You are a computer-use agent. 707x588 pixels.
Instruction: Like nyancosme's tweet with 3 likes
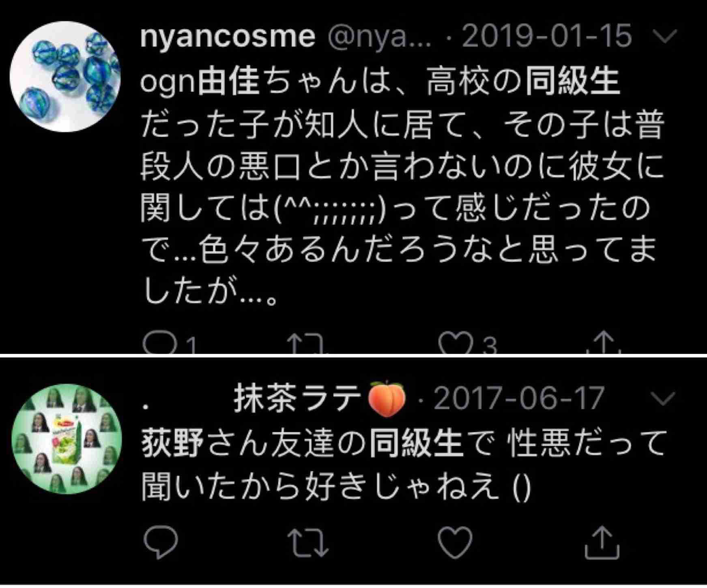pyautogui.click(x=455, y=343)
